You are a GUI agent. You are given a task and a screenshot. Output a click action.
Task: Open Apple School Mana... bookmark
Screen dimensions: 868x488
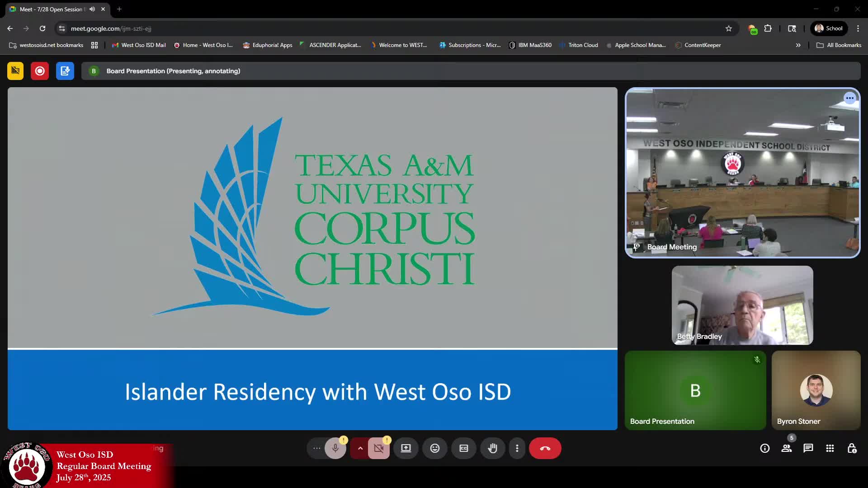636,45
